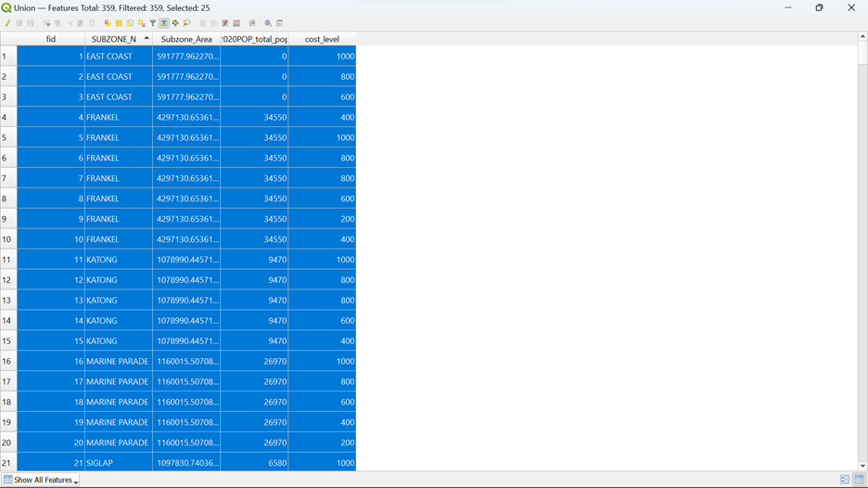Screen dimensions: 868x488
Task: Open the filter/select features using form funnel icon
Action: (153, 23)
